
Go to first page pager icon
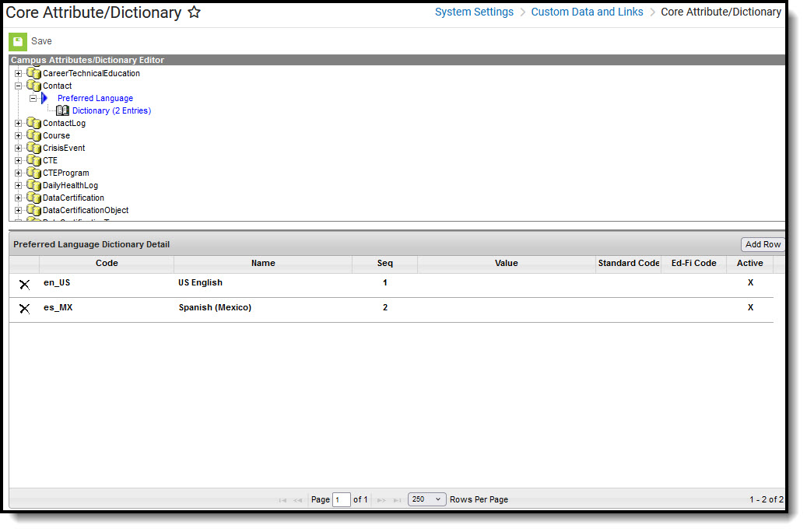(x=282, y=500)
